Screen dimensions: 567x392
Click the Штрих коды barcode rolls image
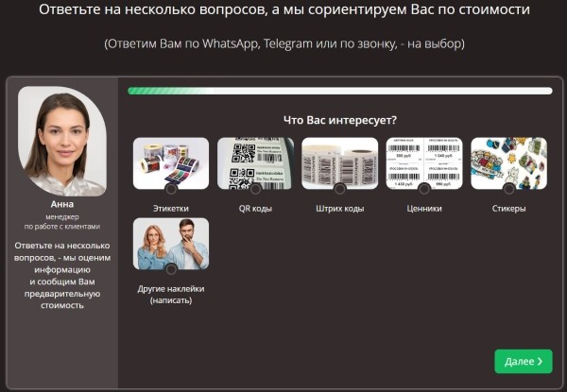(x=339, y=163)
